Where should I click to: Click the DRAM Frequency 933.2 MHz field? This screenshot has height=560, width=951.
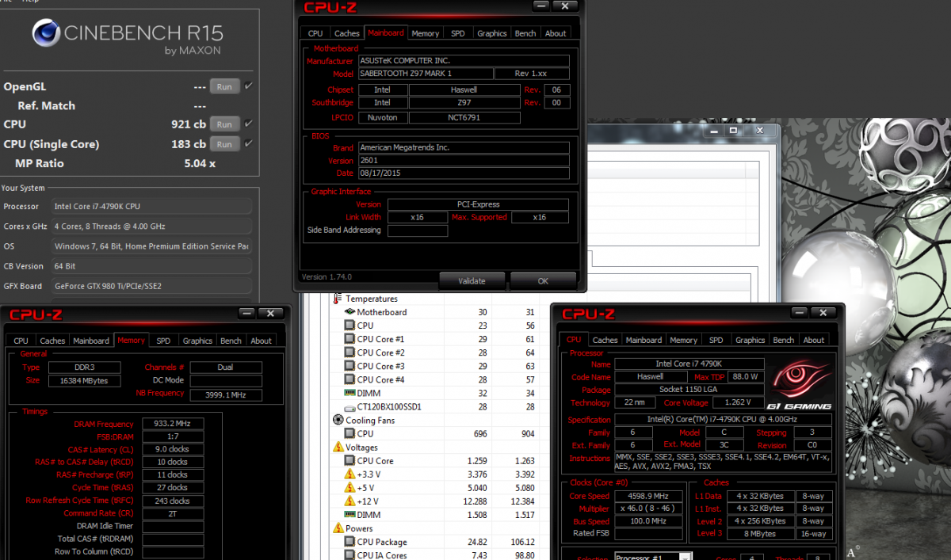pyautogui.click(x=173, y=424)
